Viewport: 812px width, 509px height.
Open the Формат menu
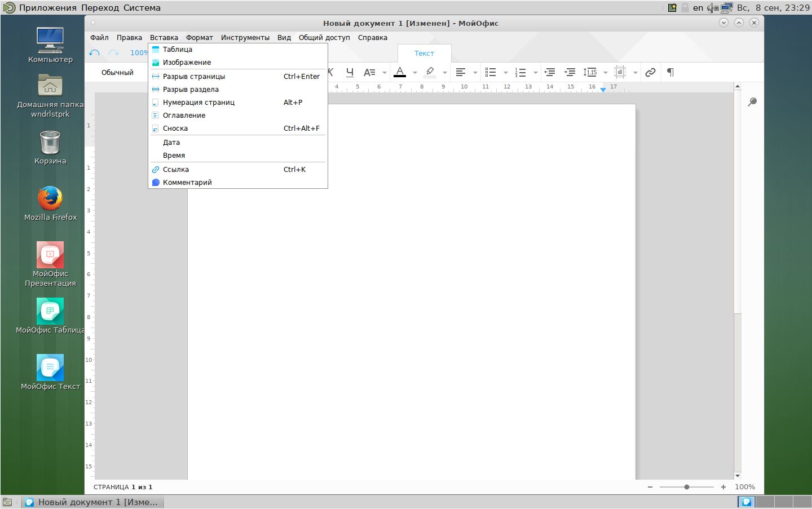[200, 38]
